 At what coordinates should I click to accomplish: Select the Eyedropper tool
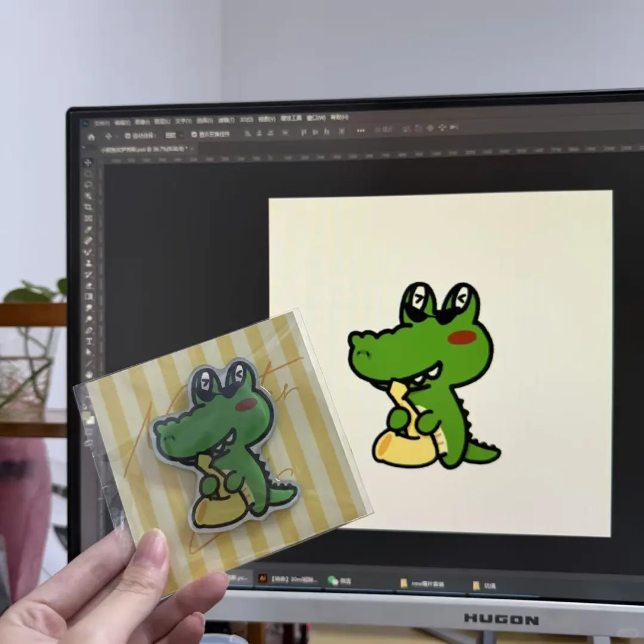coord(89,230)
